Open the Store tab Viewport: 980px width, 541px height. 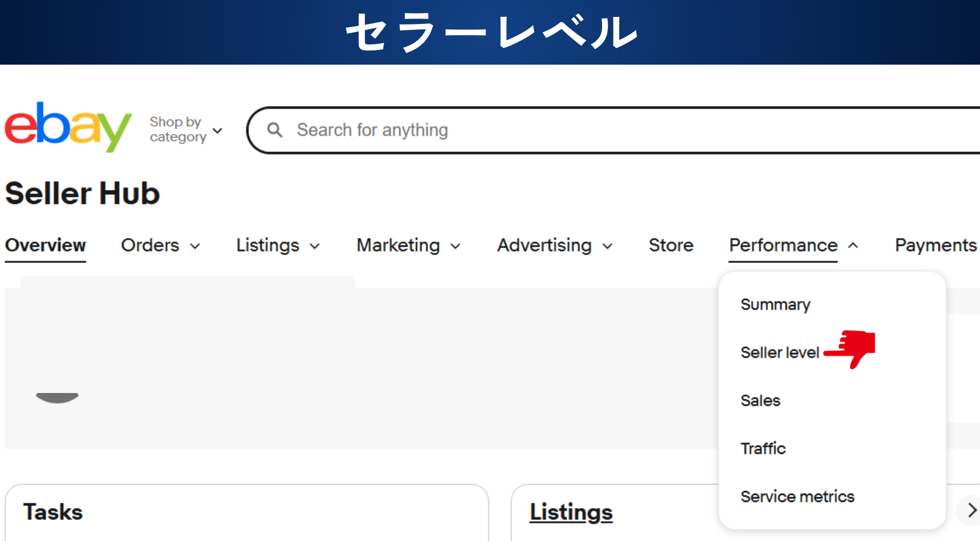670,245
